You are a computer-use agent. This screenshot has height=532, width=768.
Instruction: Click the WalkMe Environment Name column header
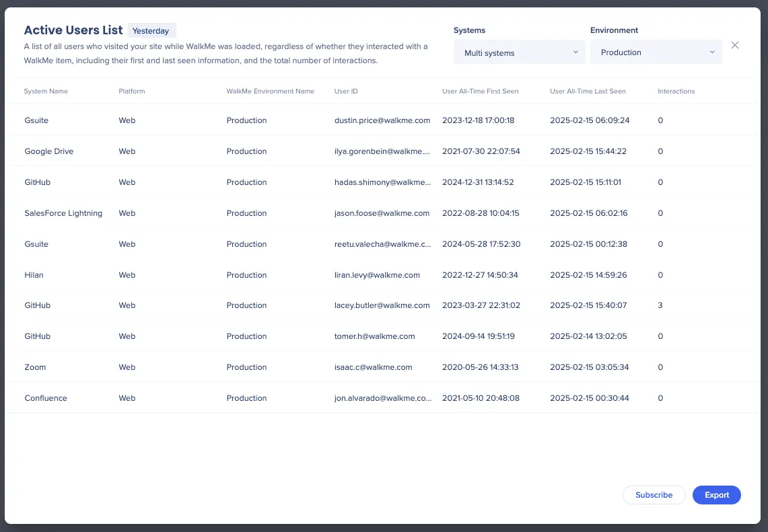(271, 91)
